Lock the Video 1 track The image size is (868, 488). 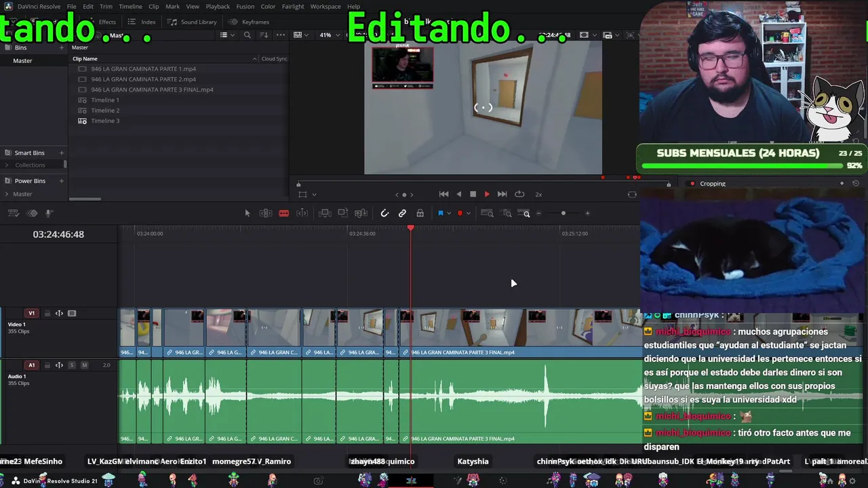pyautogui.click(x=47, y=313)
